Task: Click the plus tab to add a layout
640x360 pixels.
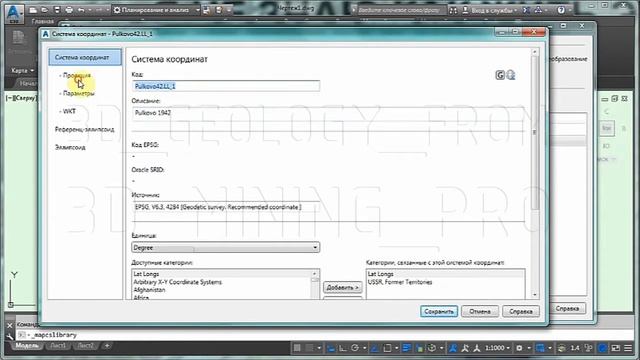Action: (107, 346)
